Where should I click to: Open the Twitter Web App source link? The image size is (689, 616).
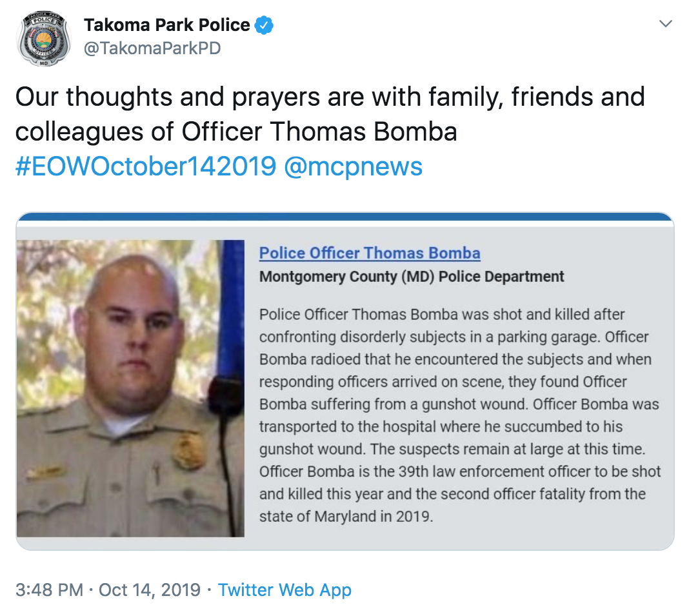[x=285, y=590]
